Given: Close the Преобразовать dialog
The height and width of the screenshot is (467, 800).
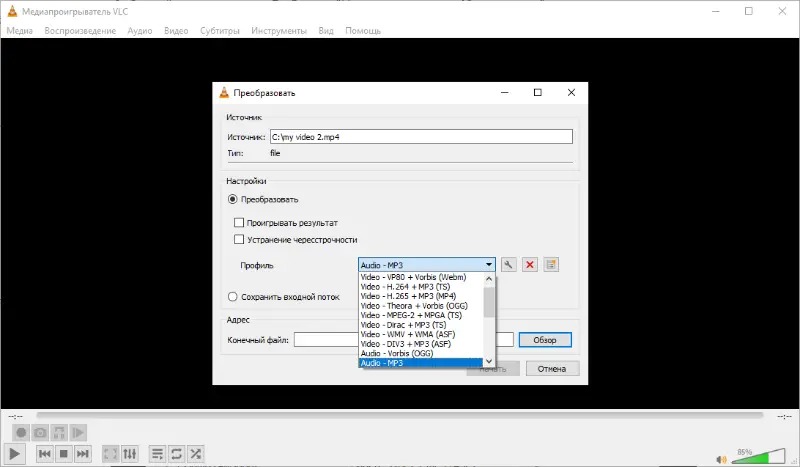Looking at the screenshot, I should point(571,92).
